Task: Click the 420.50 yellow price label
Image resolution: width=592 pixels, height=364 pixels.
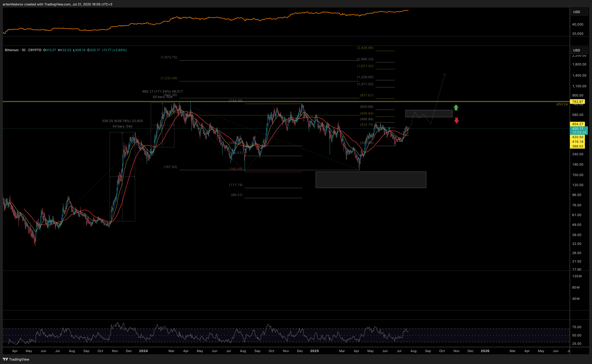Action: [578, 137]
